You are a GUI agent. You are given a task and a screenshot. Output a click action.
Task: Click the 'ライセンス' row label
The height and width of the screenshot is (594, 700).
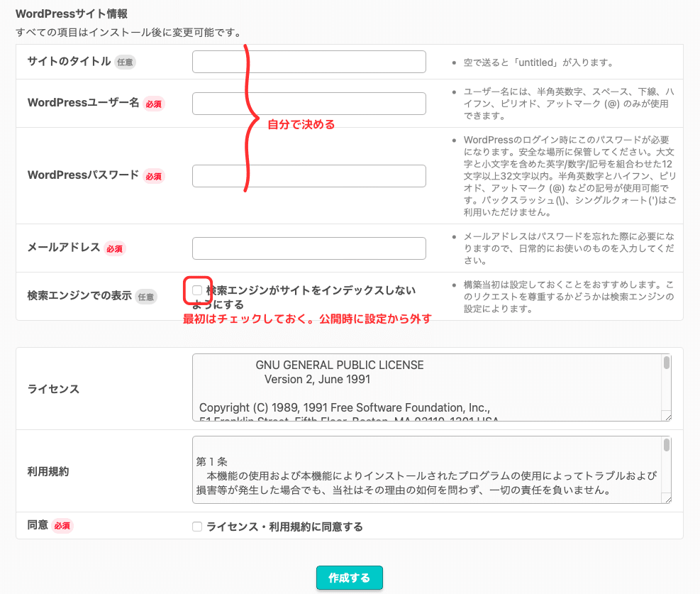click(53, 389)
